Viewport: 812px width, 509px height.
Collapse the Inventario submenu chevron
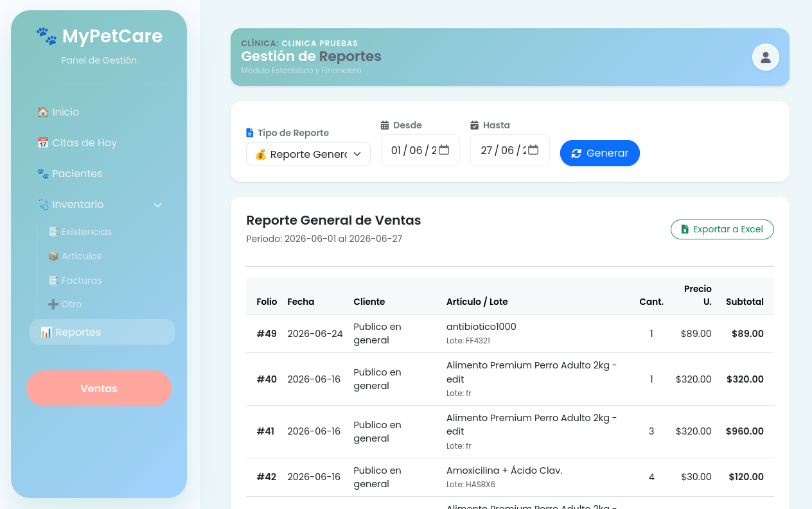157,205
